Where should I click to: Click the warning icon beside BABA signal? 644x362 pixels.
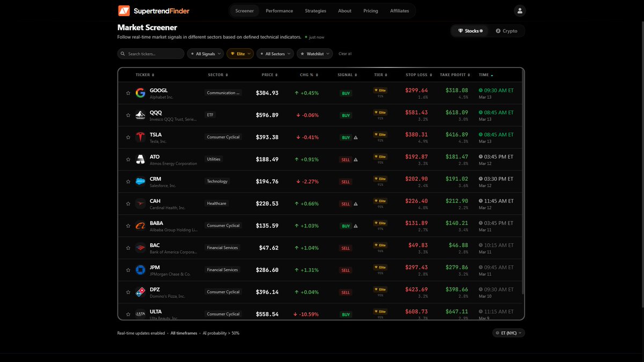(355, 226)
